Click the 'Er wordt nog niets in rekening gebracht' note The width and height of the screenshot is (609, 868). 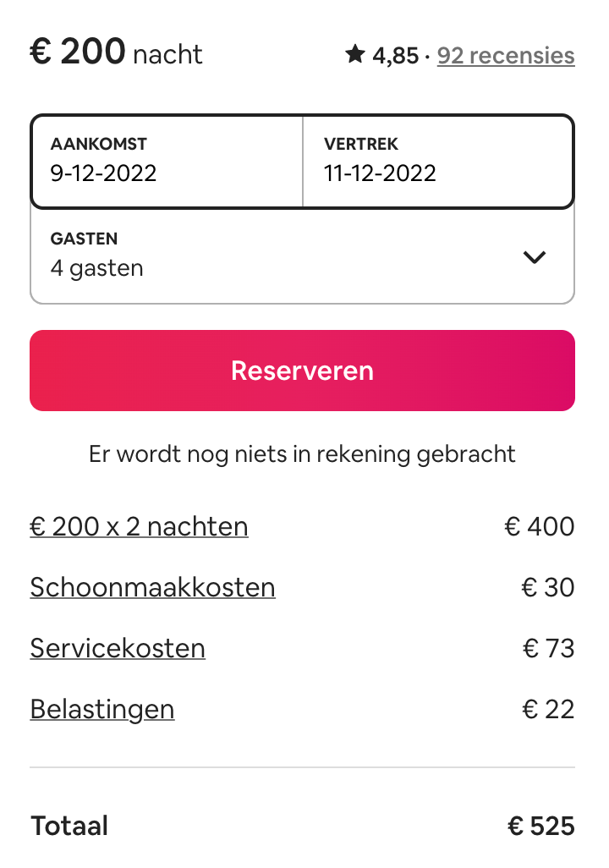tap(302, 454)
